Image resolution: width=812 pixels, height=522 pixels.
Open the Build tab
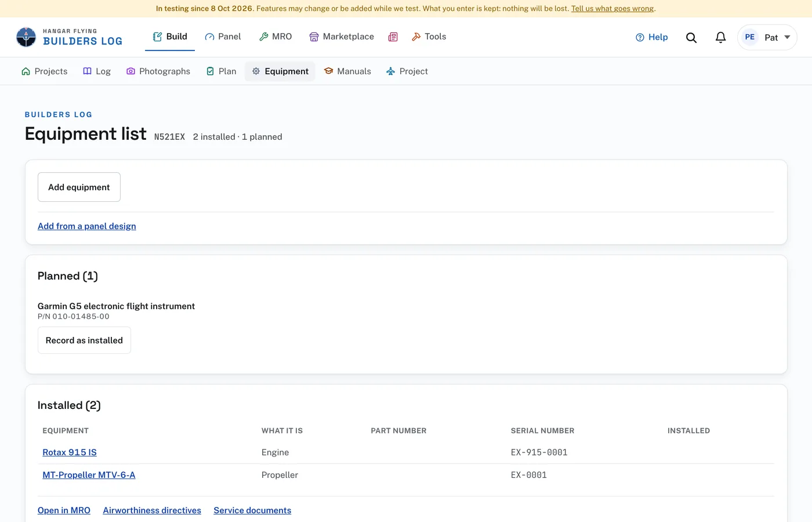point(170,37)
